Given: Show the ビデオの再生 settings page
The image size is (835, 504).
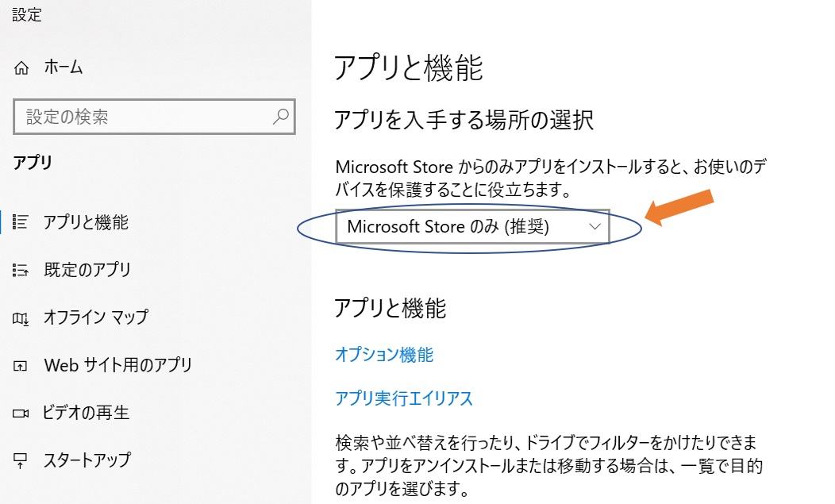Looking at the screenshot, I should point(87,413).
